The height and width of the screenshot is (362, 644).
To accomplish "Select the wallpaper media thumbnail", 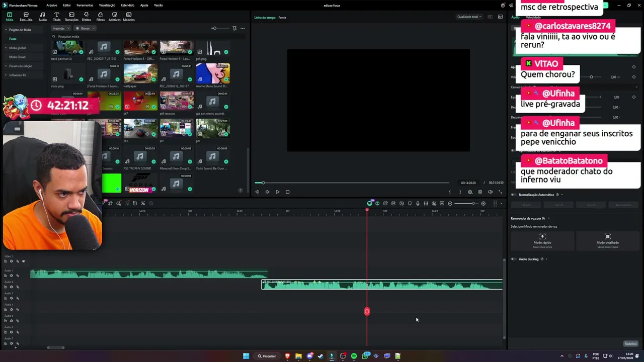I will [140, 73].
